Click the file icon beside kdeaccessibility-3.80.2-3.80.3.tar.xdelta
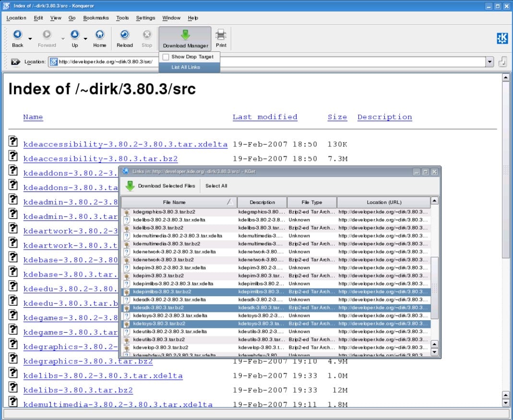This screenshot has height=420, width=513. [13, 142]
